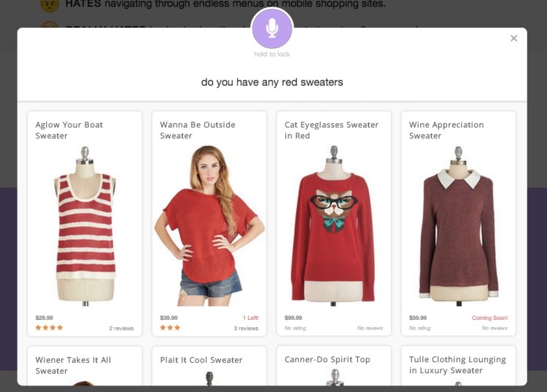Image resolution: width=547 pixels, height=392 pixels.
Task: Click the 'hold to lock' hint text
Action: (272, 54)
